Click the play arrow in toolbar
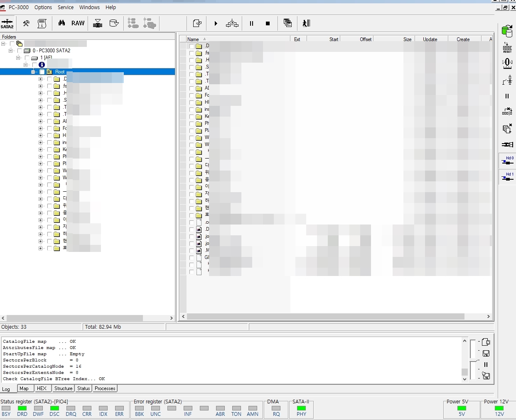This screenshot has width=516, height=420. click(216, 24)
